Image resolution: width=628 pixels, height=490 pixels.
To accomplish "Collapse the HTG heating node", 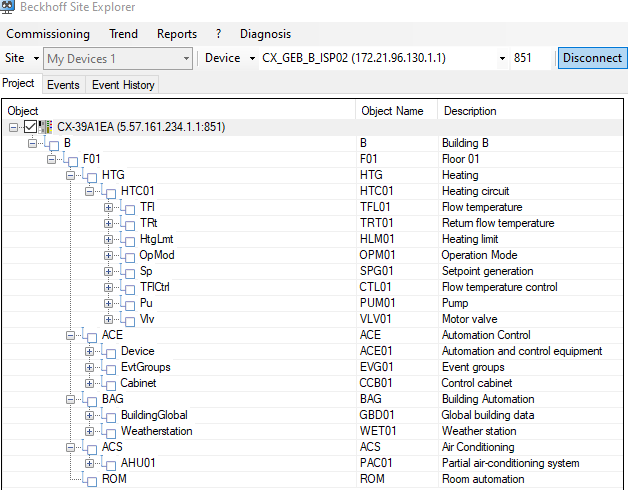I will [70, 175].
